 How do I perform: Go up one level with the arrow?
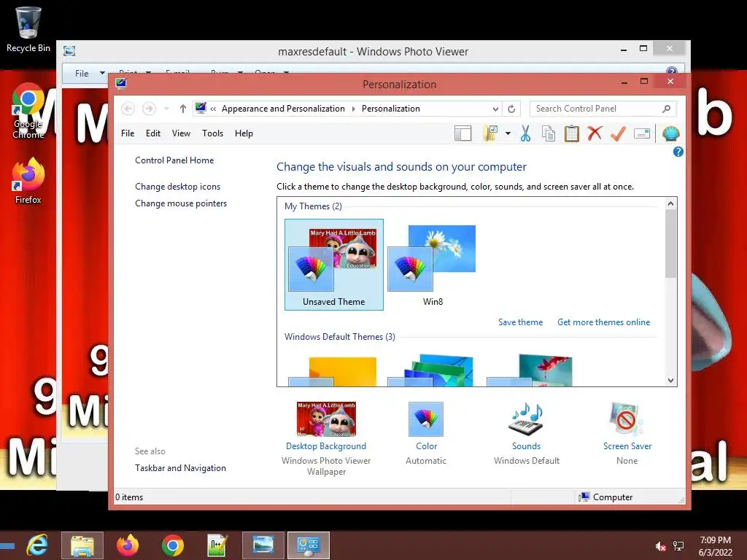tap(182, 109)
